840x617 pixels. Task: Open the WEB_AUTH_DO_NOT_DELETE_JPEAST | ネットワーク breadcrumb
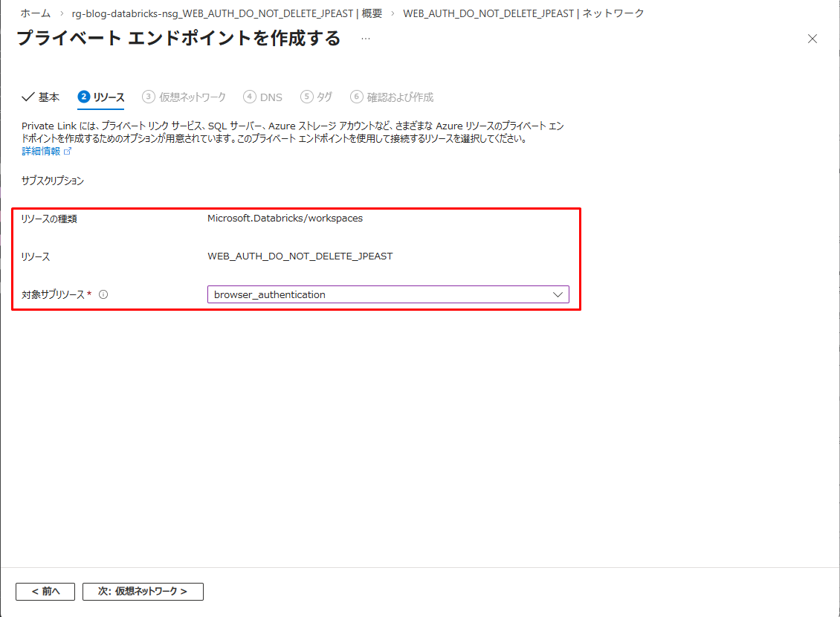(x=523, y=13)
